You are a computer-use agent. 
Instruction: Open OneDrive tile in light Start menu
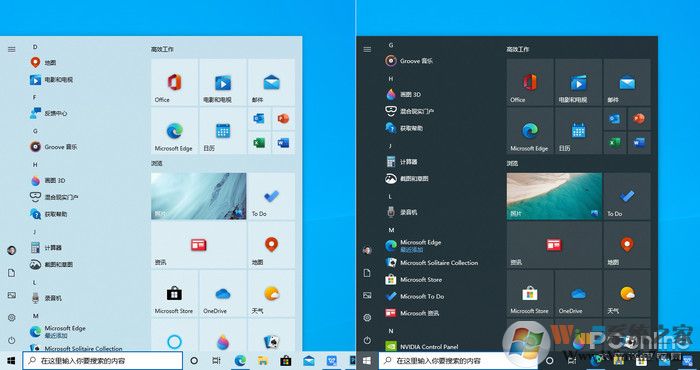[223, 293]
